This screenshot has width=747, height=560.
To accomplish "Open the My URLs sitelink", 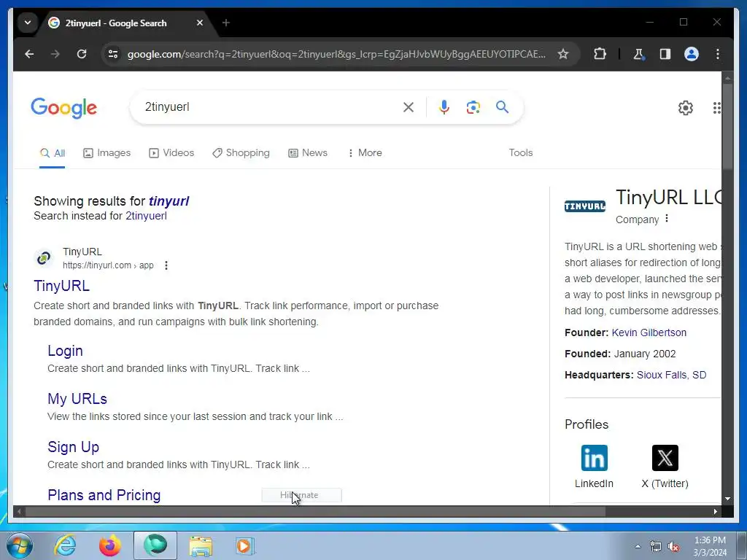I will tap(77, 399).
